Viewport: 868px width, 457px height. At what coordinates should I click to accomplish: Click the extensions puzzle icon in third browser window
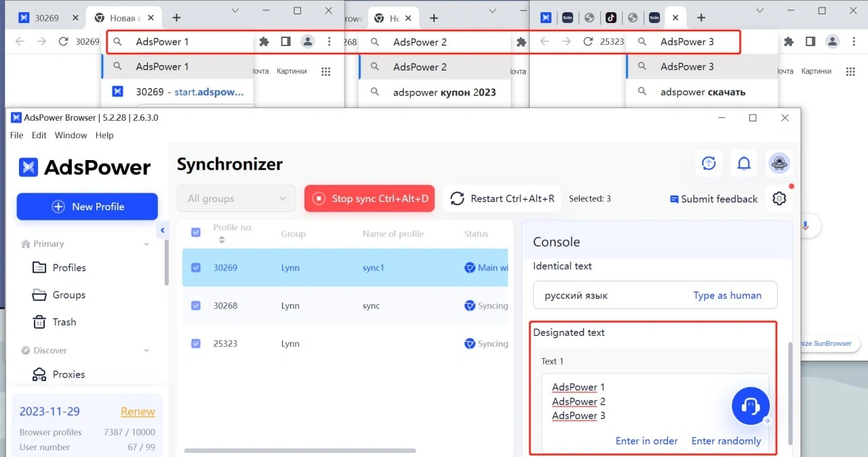click(789, 41)
